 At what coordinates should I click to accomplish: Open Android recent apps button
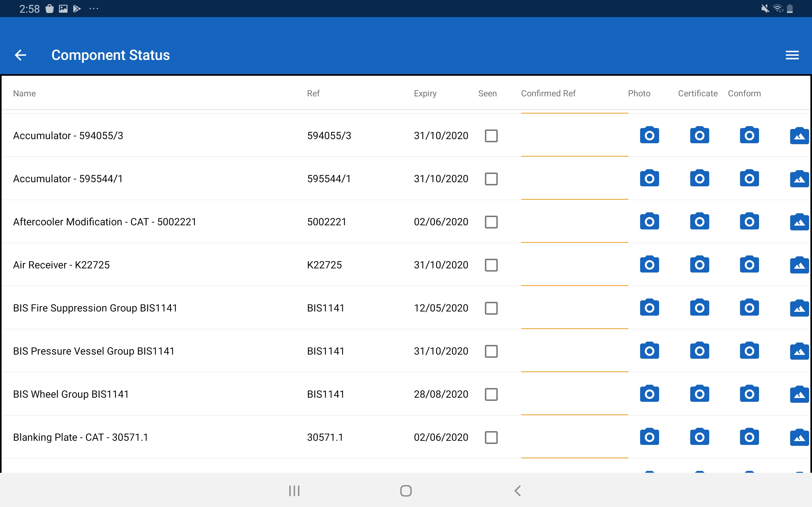(294, 491)
